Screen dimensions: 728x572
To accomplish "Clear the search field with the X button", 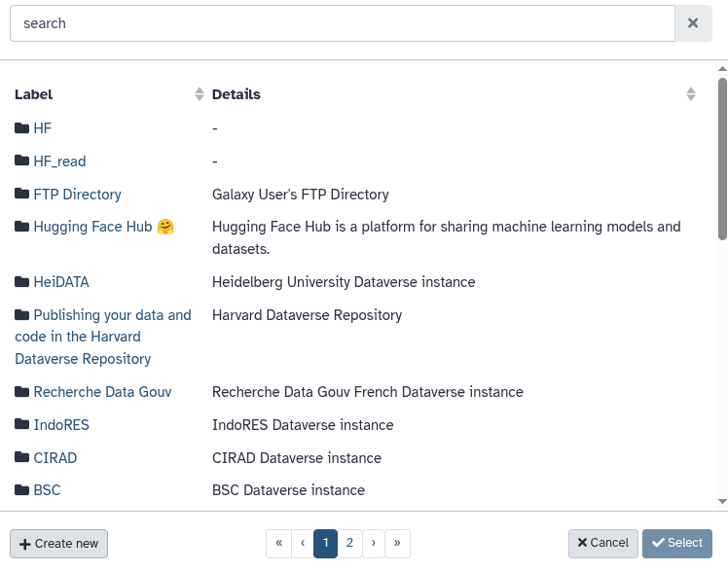I will 693,23.
